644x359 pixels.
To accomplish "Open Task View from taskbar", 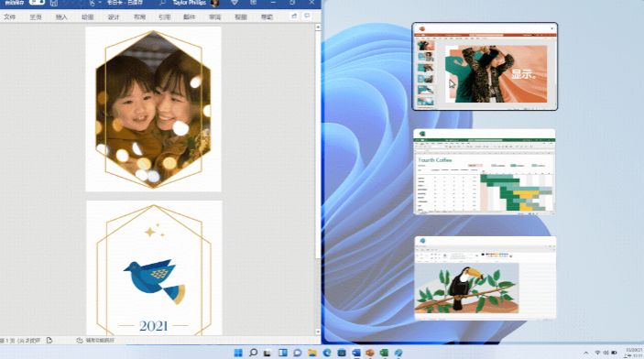I will [x=267, y=353].
